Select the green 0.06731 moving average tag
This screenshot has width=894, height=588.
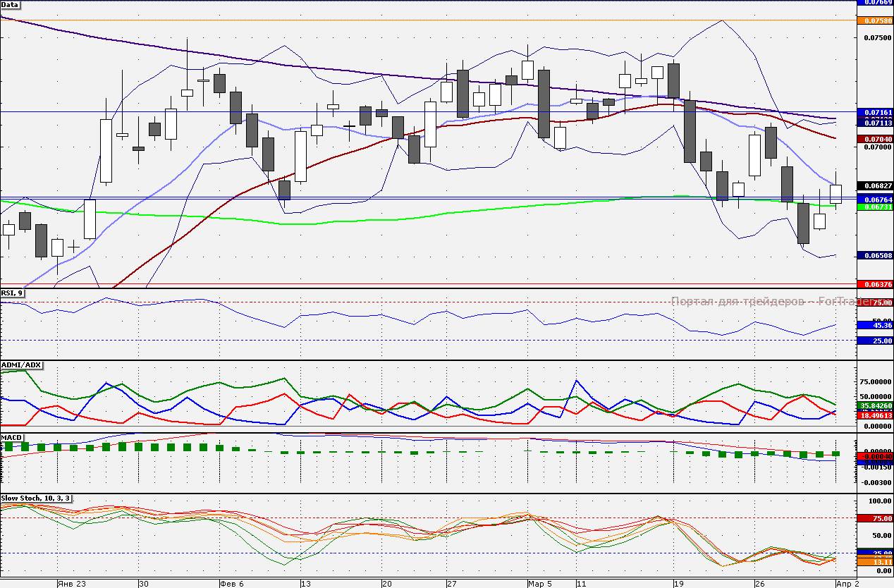click(875, 207)
